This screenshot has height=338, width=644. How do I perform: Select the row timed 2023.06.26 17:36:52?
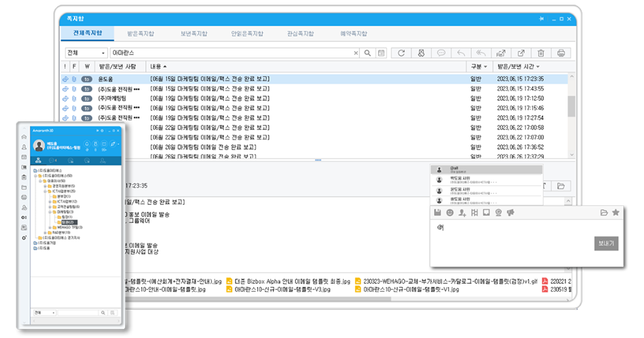(314, 147)
